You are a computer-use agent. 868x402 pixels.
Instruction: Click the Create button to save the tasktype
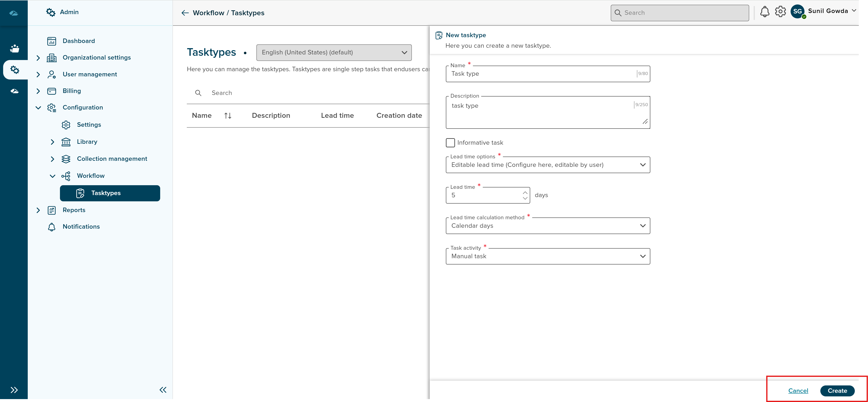pos(837,391)
